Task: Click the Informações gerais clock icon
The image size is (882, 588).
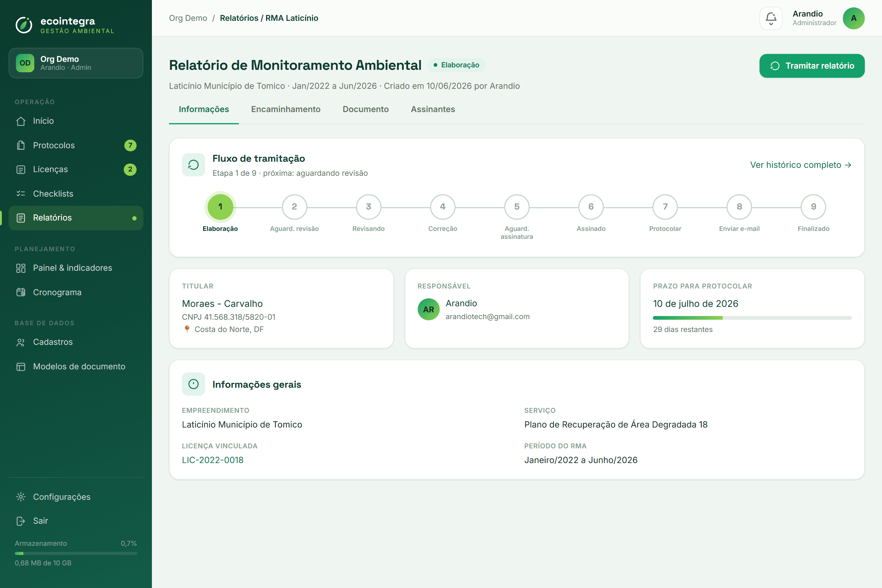Action: click(x=194, y=384)
